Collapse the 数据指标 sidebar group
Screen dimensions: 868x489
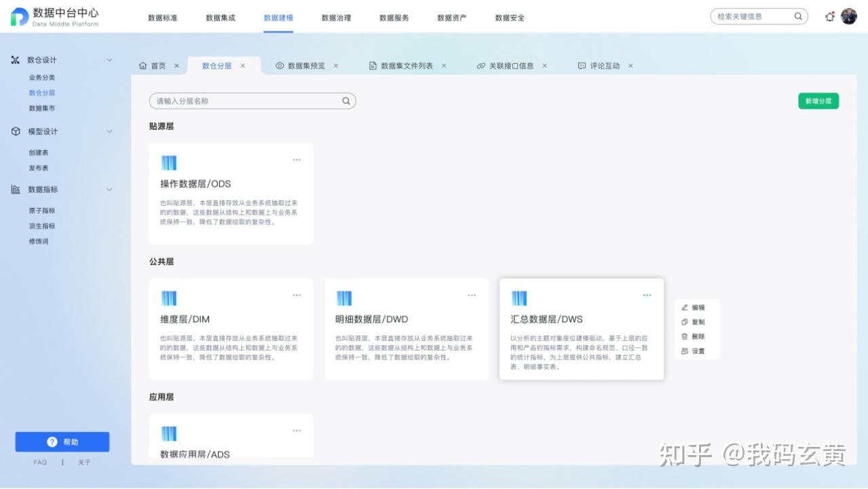pos(109,189)
